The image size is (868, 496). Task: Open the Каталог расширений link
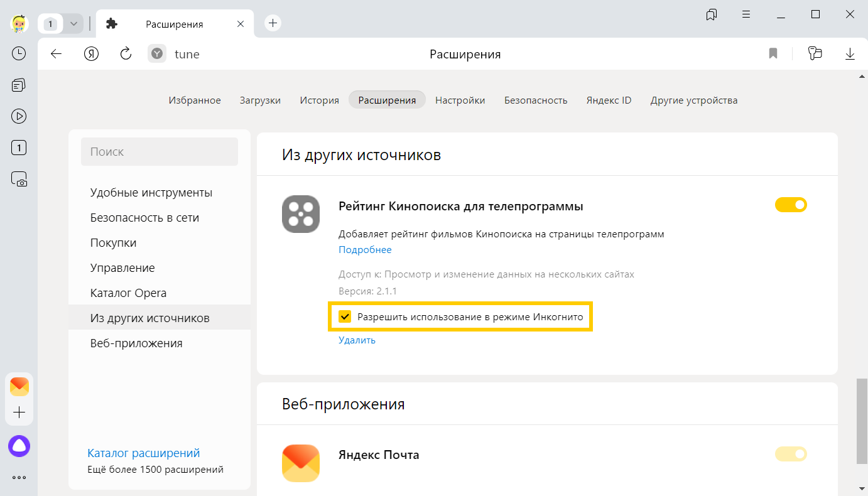(x=144, y=453)
